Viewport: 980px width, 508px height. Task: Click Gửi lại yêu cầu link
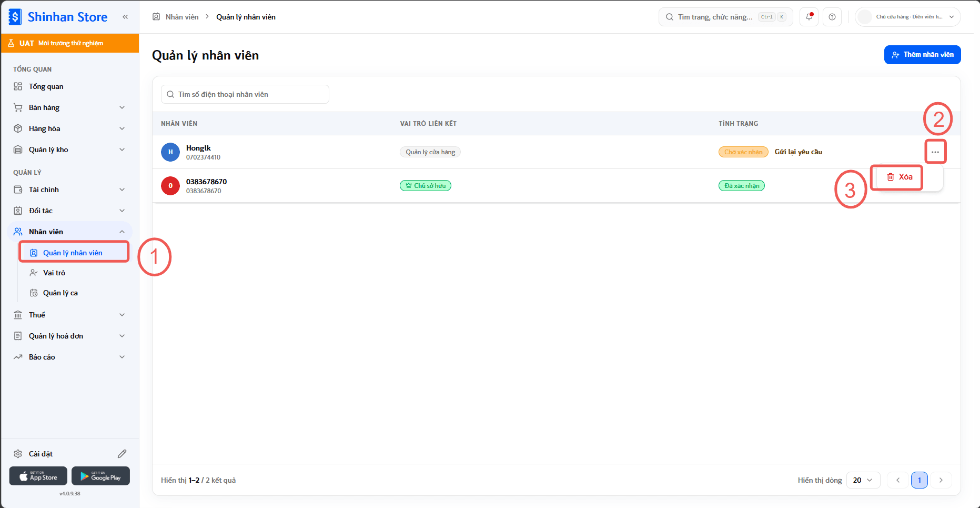[799, 152]
